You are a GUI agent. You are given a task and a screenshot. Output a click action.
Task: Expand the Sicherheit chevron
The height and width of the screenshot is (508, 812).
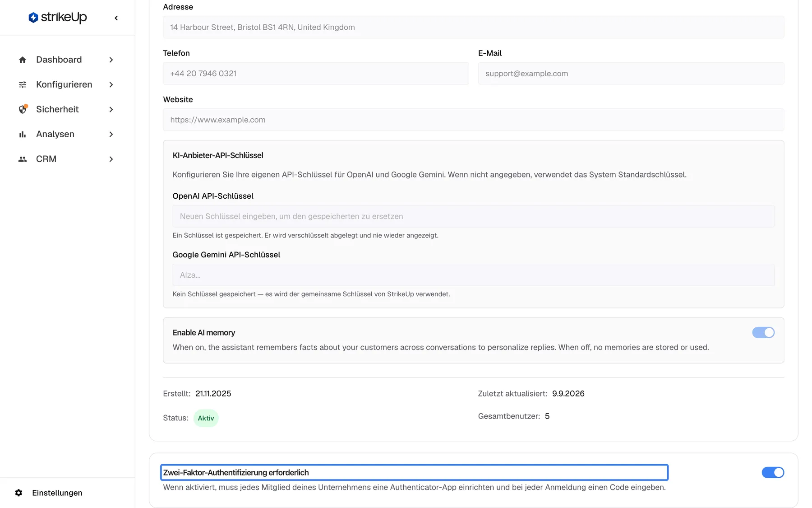(111, 109)
